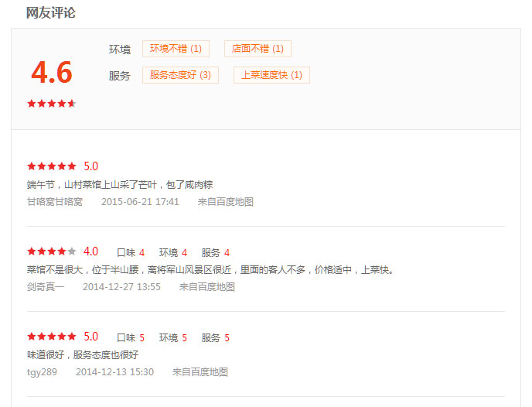This screenshot has height=407, width=532.
Task: Open user 甘咯窝甘咯窝 profile
Action: [55, 202]
